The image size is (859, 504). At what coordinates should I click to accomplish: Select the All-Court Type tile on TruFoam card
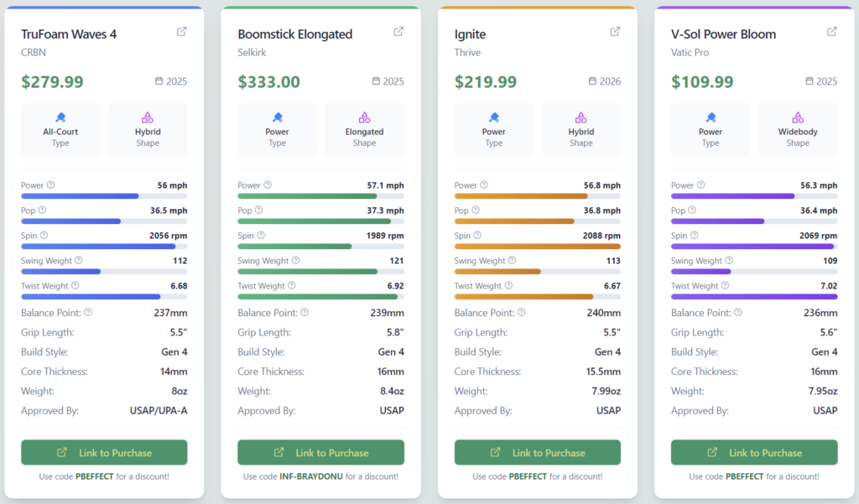60,130
